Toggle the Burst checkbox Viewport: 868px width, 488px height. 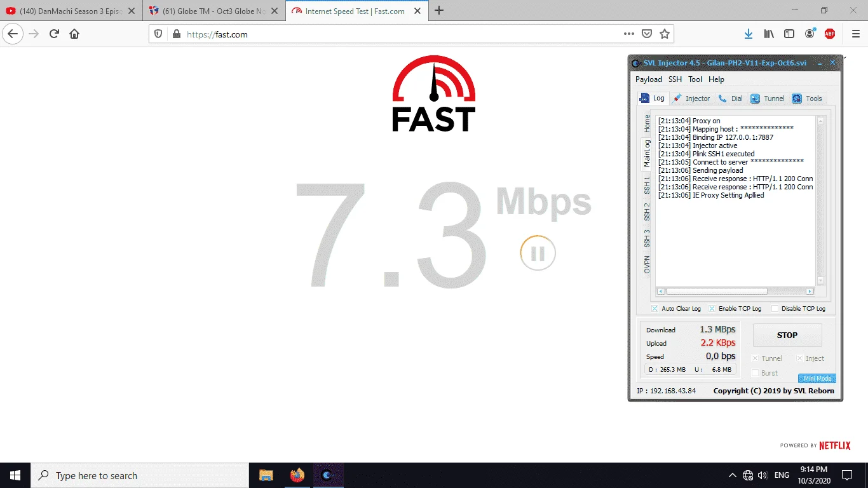[756, 373]
